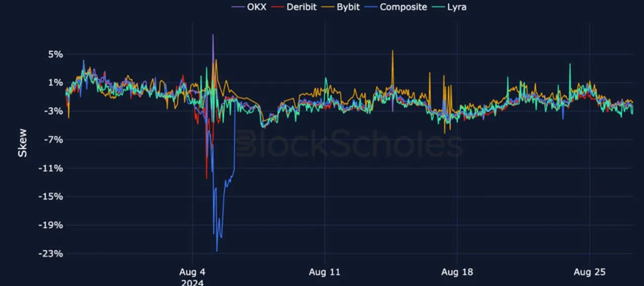Click the -3% y-axis label
Viewport: 644px width, 286px height.
click(x=54, y=111)
